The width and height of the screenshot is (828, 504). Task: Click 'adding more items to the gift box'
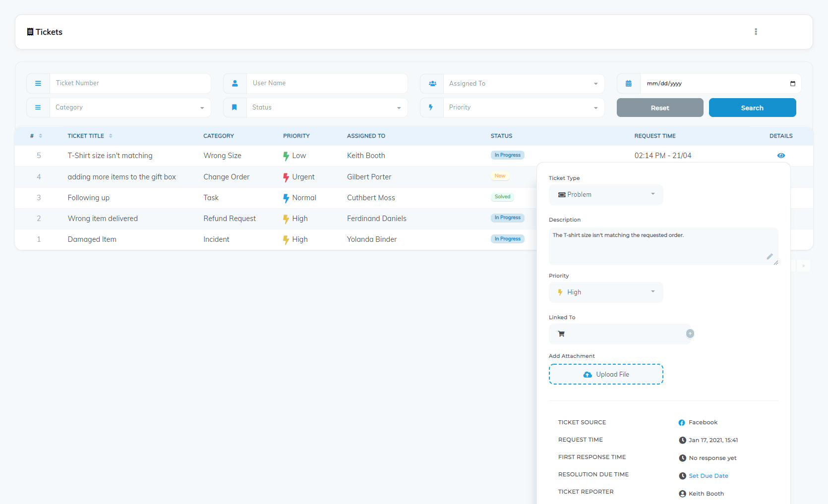tap(121, 177)
